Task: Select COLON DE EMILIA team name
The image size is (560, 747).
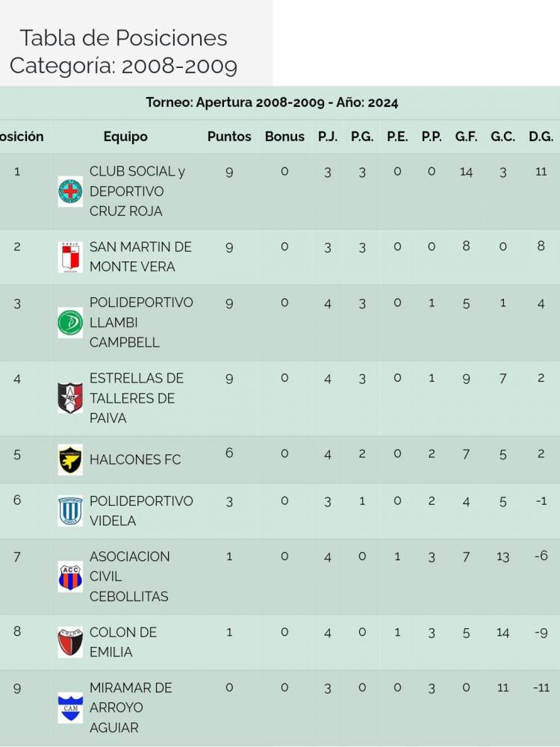Action: [x=123, y=642]
